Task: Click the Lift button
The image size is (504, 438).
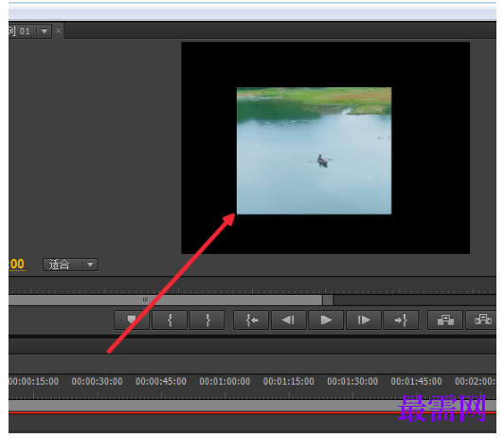Action: (445, 319)
